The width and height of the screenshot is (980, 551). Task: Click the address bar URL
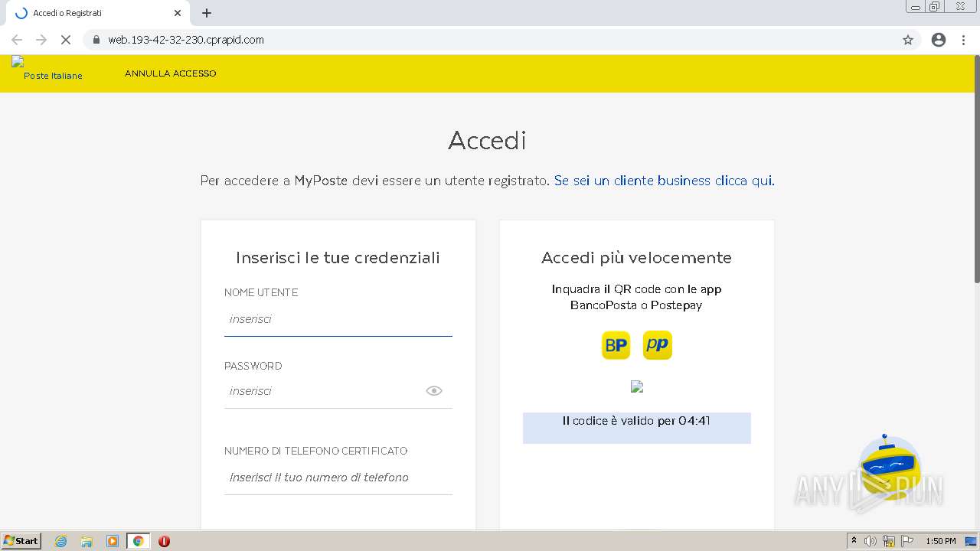pos(186,40)
